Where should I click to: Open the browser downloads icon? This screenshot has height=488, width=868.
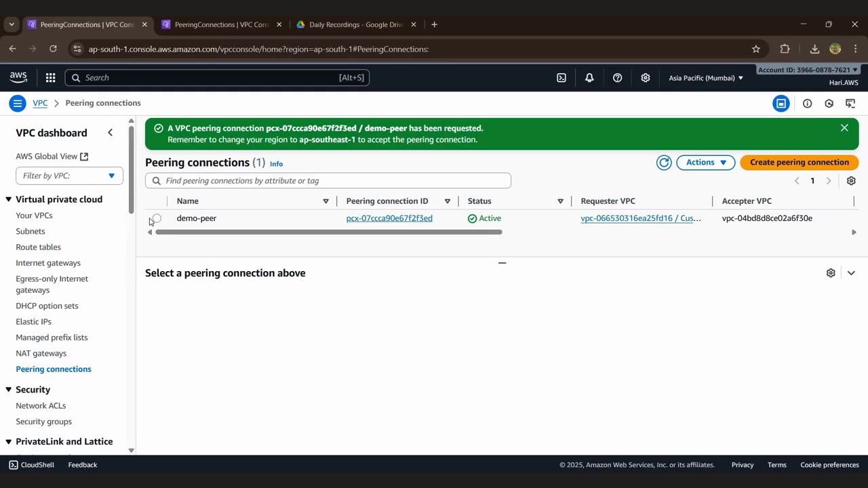(x=814, y=49)
